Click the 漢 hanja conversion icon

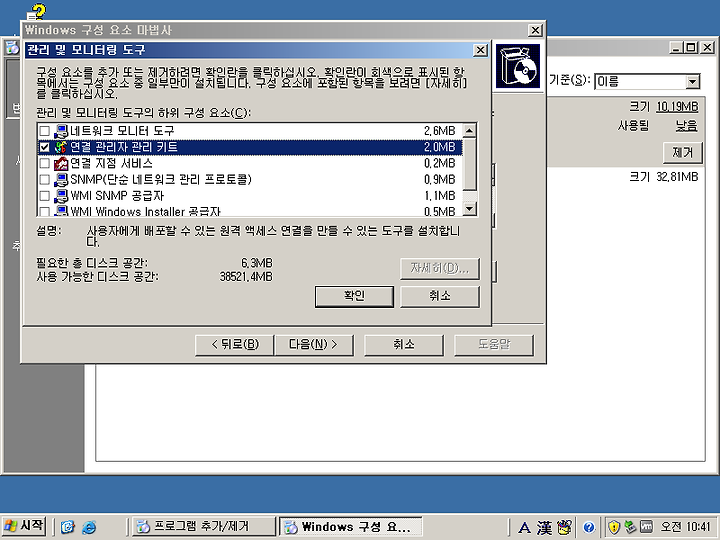pos(544,528)
